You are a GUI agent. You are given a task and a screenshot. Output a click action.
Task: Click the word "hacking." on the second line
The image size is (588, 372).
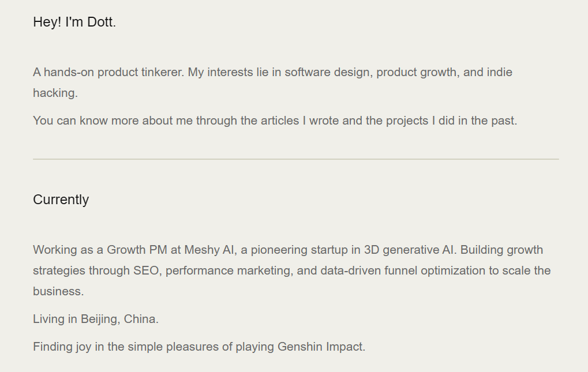[55, 93]
